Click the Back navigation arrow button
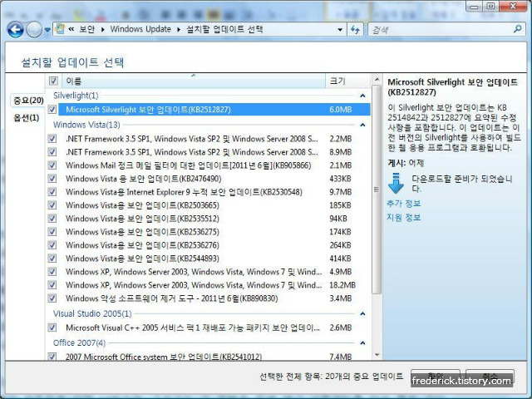The width and height of the screenshot is (532, 399). pyautogui.click(x=15, y=30)
